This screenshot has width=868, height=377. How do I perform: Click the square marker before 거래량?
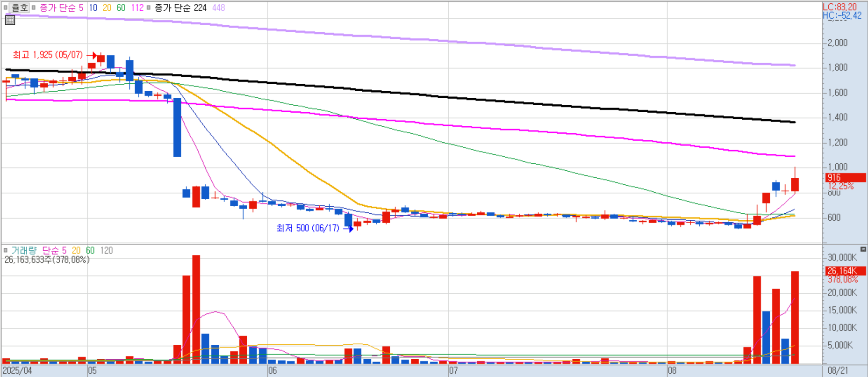tap(6, 250)
